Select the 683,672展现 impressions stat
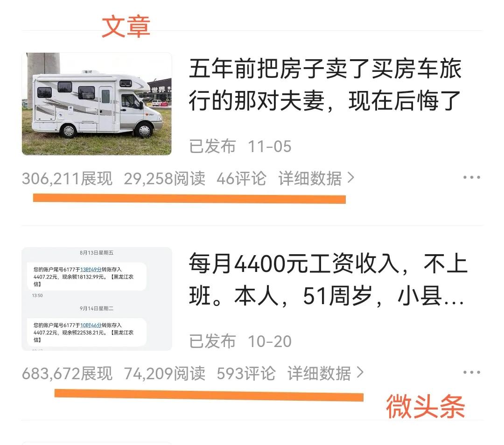504x445 pixels. point(67,373)
